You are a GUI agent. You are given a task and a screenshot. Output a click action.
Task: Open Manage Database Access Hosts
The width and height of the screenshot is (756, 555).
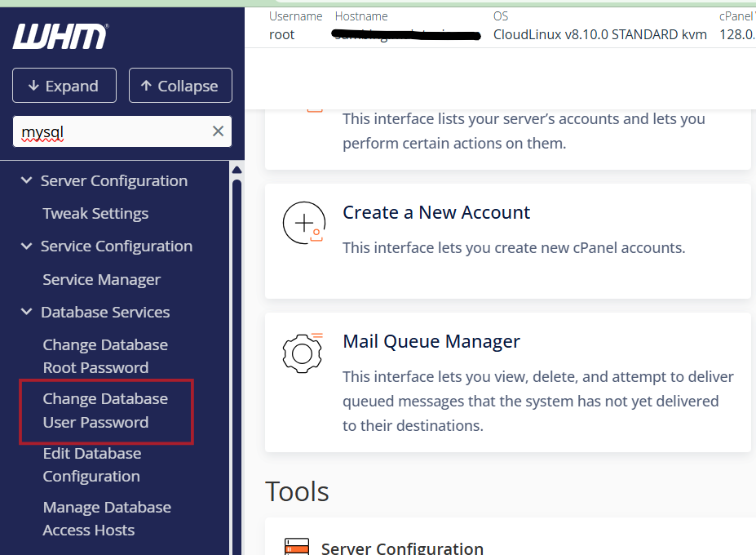coord(107,519)
